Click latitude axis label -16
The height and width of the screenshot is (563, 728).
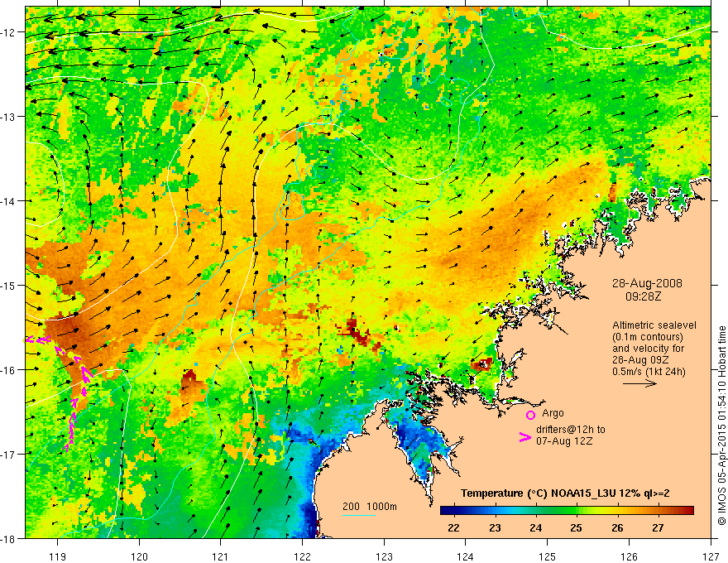click(9, 370)
